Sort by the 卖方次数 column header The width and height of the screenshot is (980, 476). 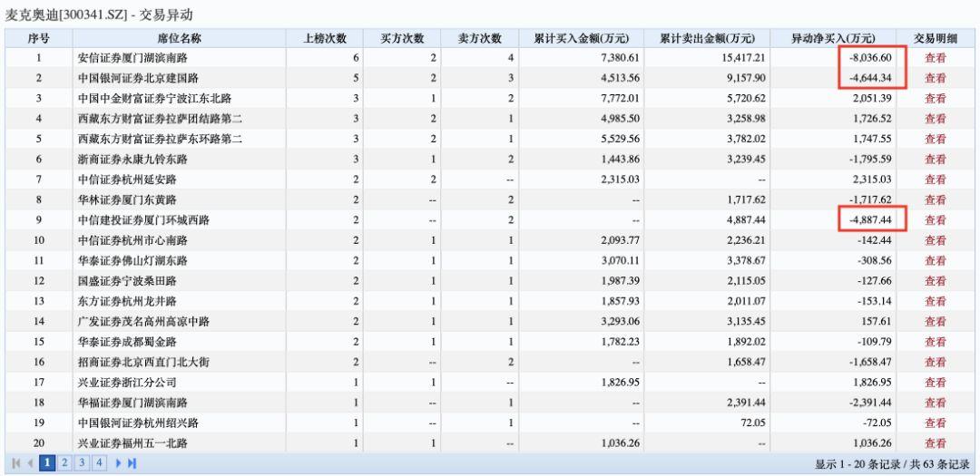coord(480,38)
